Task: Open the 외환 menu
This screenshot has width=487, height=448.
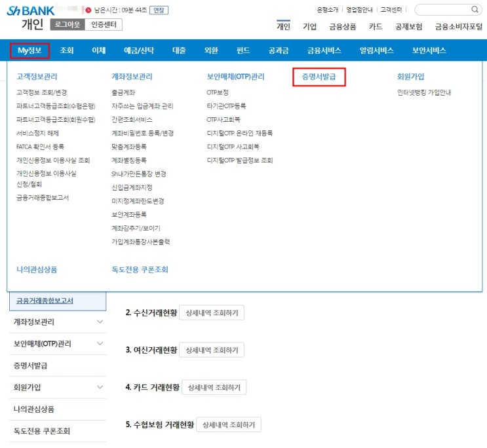Action: coord(211,50)
